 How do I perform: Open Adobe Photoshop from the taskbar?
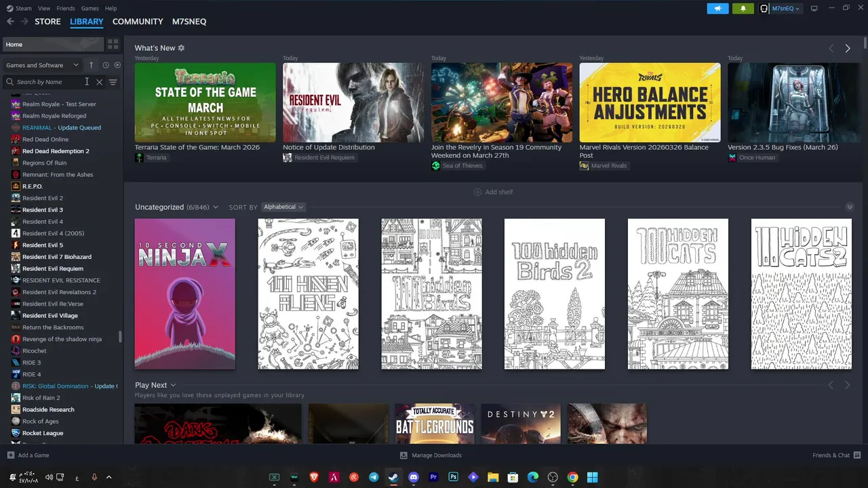pos(453,477)
